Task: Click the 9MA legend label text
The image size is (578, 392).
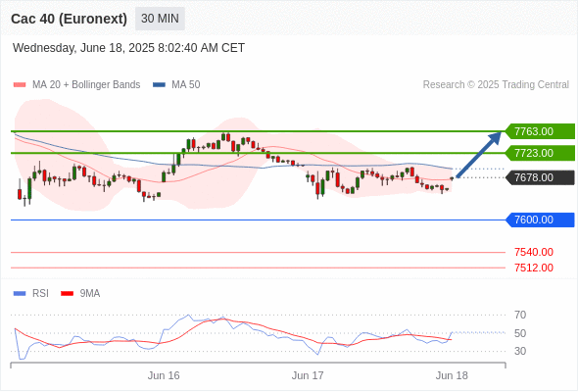Action: (x=90, y=294)
